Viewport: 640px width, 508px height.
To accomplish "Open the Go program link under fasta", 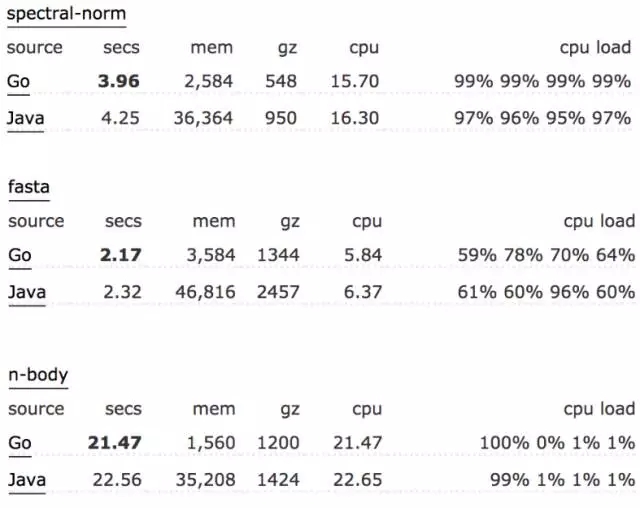I will click(19, 255).
